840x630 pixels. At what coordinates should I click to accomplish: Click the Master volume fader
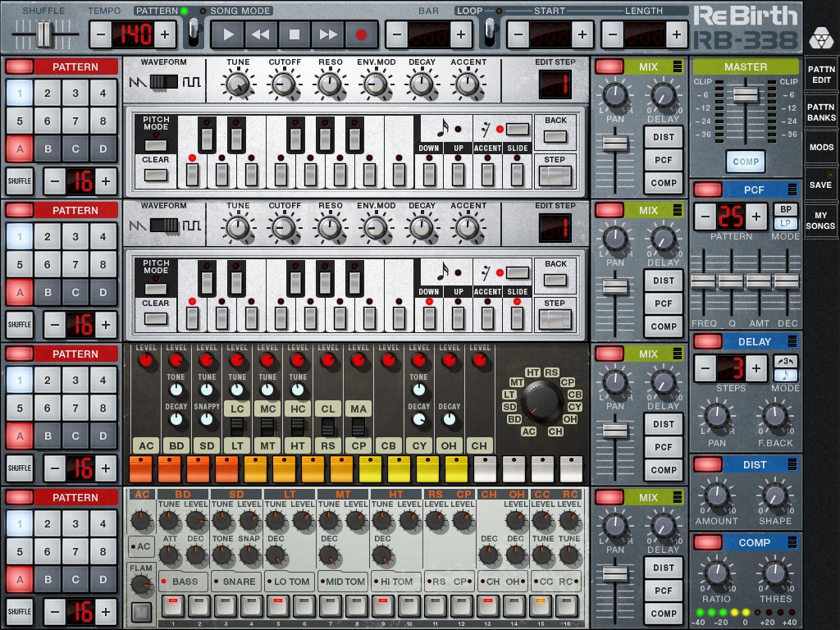pyautogui.click(x=745, y=95)
